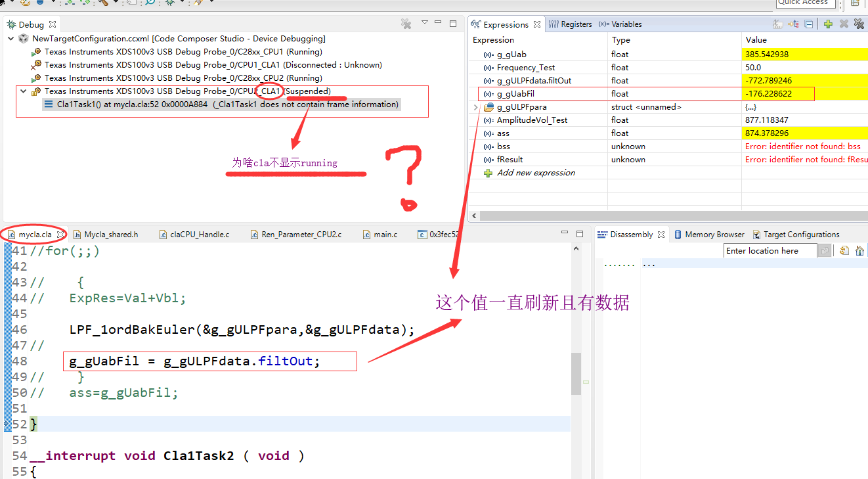Minimize the Debug view panel
Viewport: 868px width, 479px height.
click(439, 23)
